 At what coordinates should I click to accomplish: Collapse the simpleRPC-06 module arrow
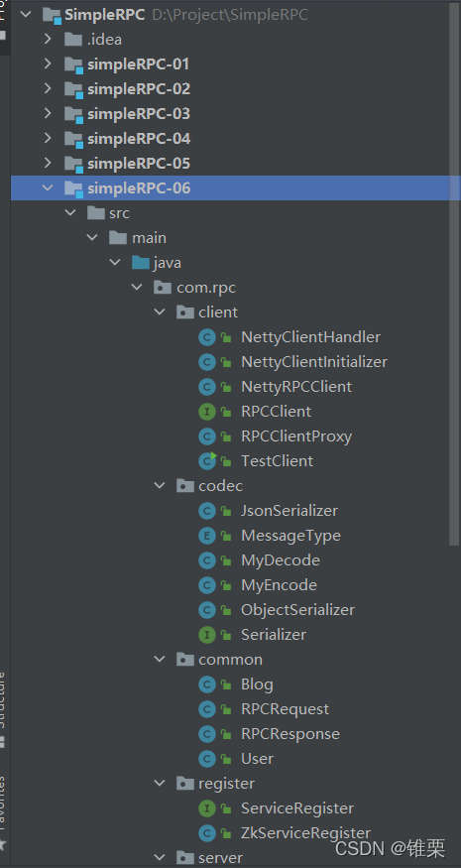(49, 188)
